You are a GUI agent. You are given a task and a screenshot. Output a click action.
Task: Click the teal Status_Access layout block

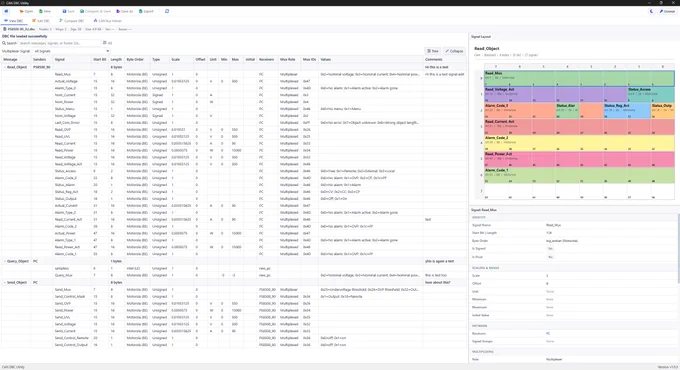click(x=651, y=95)
